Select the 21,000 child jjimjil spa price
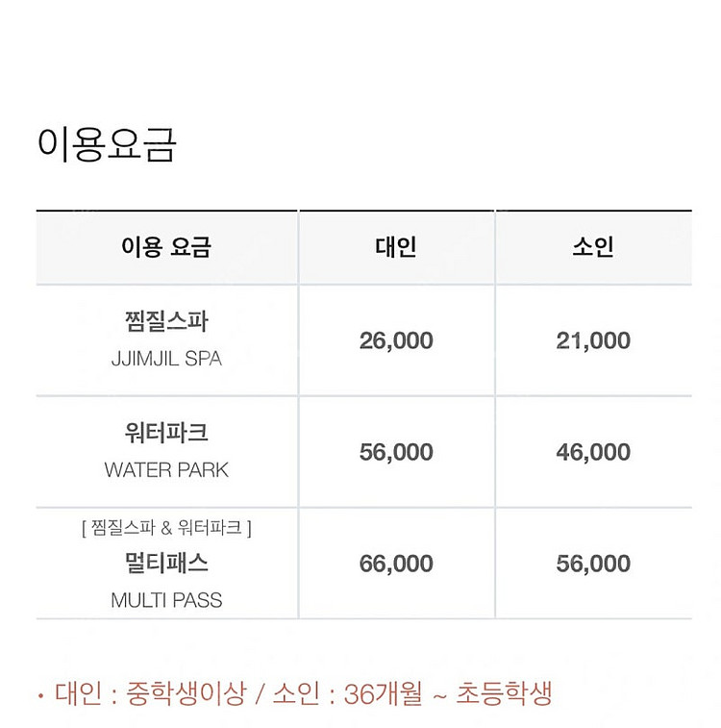Image resolution: width=721 pixels, height=728 pixels. click(593, 340)
